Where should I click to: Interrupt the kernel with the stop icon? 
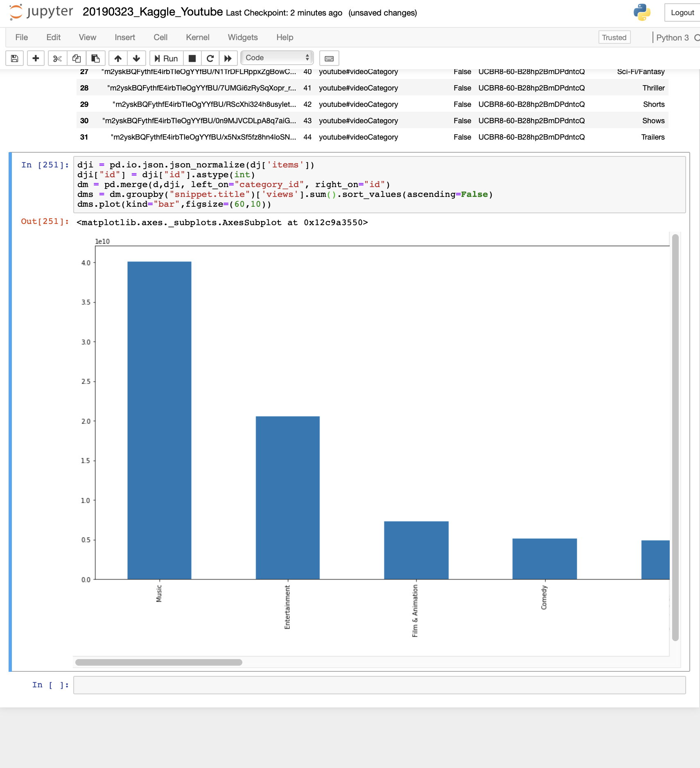click(192, 58)
